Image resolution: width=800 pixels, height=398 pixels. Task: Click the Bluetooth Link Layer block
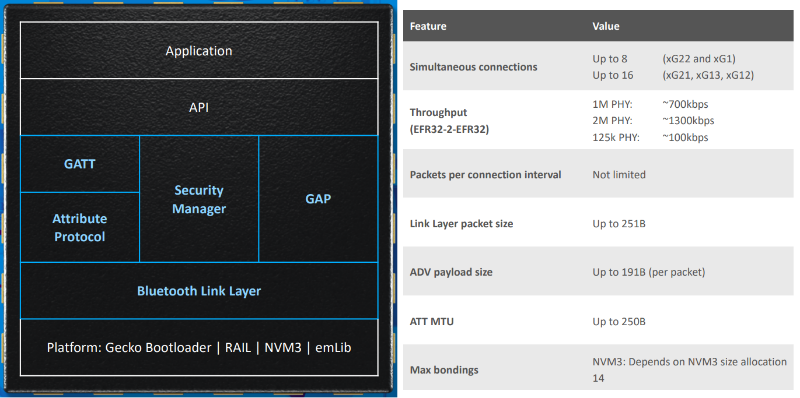199,291
